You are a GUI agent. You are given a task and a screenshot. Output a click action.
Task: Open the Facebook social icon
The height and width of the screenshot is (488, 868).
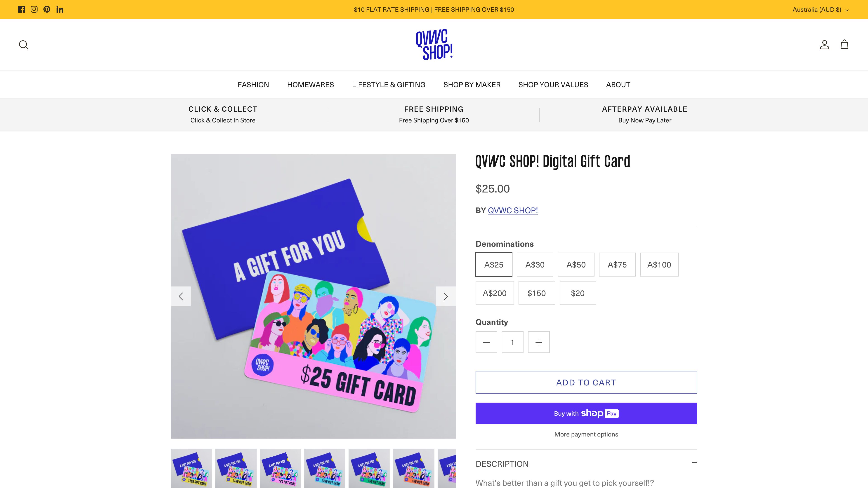pyautogui.click(x=21, y=9)
